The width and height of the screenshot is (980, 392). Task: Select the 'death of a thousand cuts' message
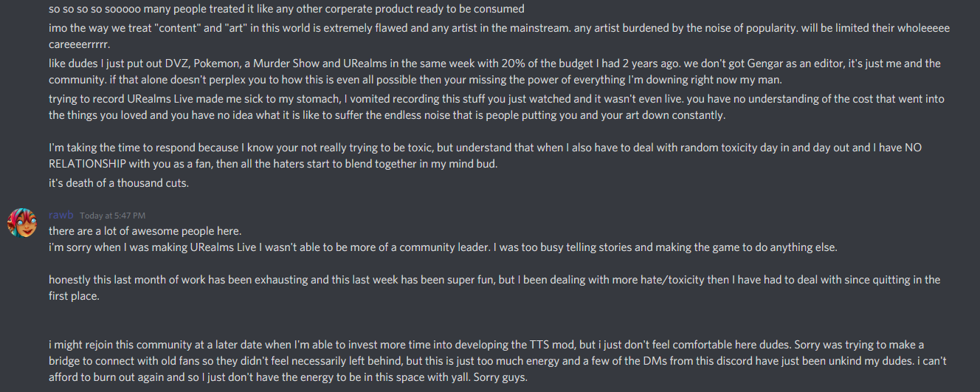tap(119, 182)
